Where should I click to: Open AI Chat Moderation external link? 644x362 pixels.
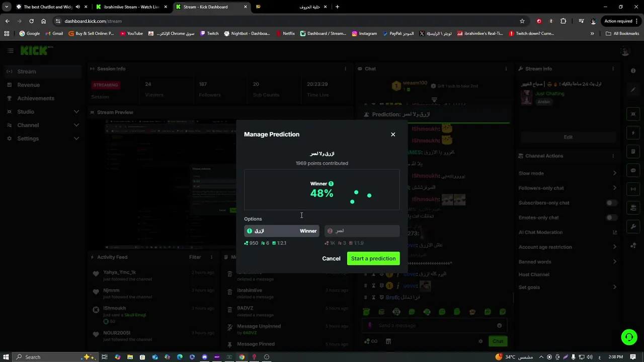point(615,232)
